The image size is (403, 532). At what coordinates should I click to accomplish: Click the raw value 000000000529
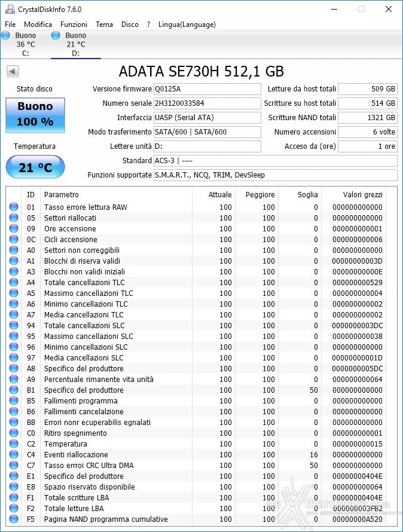(357, 282)
